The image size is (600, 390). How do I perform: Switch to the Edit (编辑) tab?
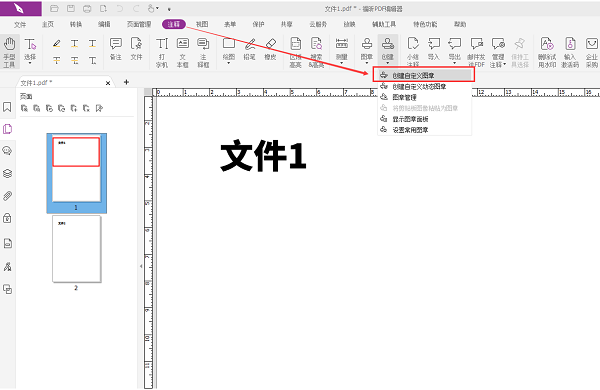[104, 24]
